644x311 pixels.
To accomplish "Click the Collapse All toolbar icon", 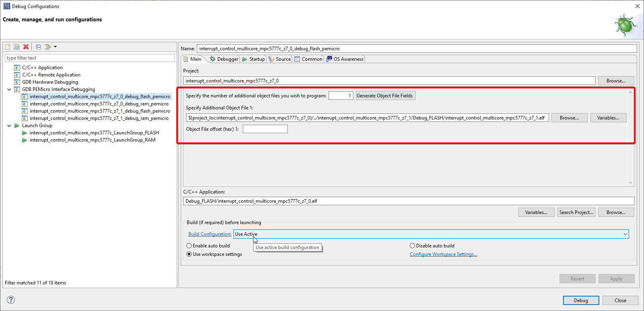I will 38,47.
